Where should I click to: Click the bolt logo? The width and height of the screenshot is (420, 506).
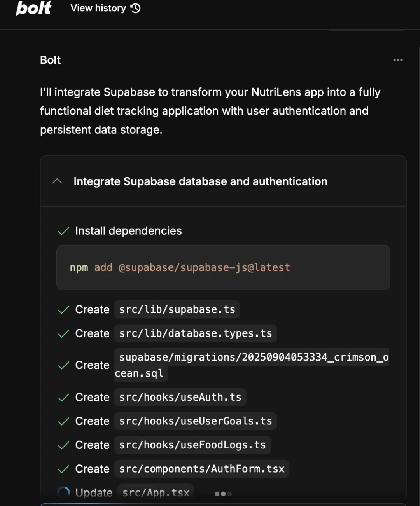[33, 8]
